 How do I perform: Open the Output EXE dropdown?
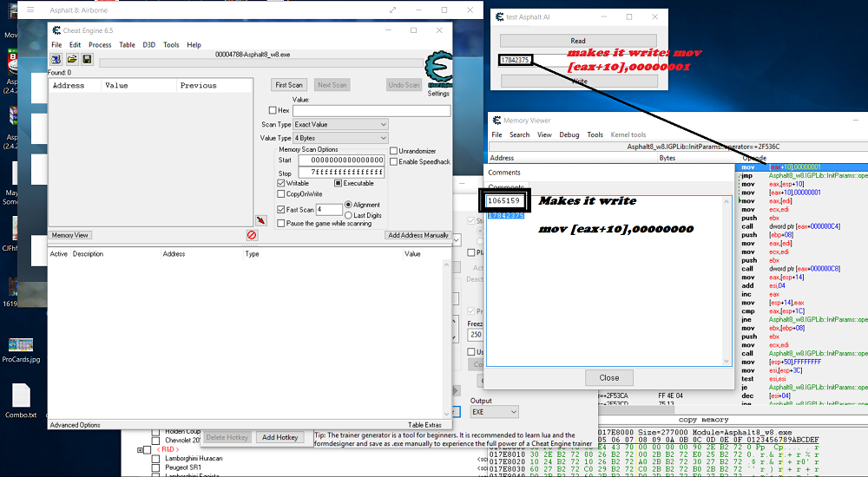coord(495,412)
